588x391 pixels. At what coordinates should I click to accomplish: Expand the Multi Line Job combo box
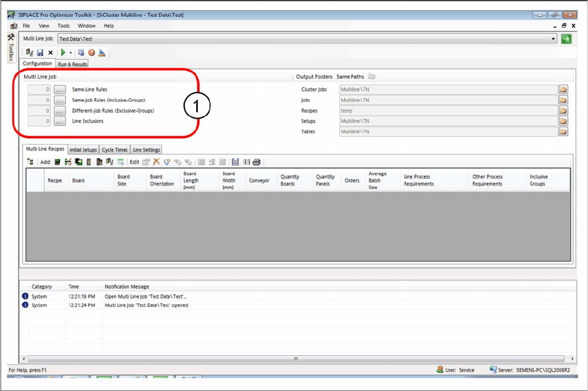coord(553,39)
